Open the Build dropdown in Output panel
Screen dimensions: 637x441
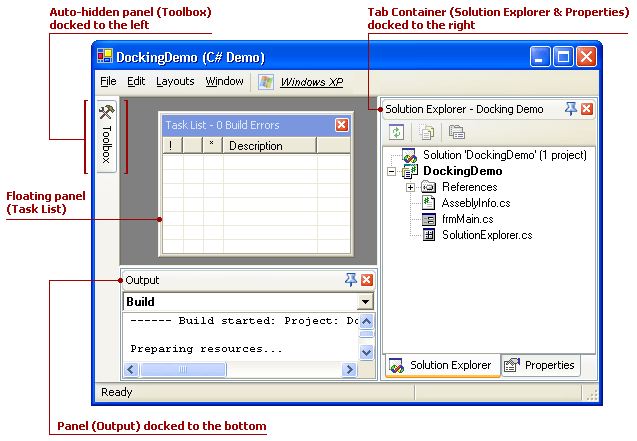(x=365, y=302)
